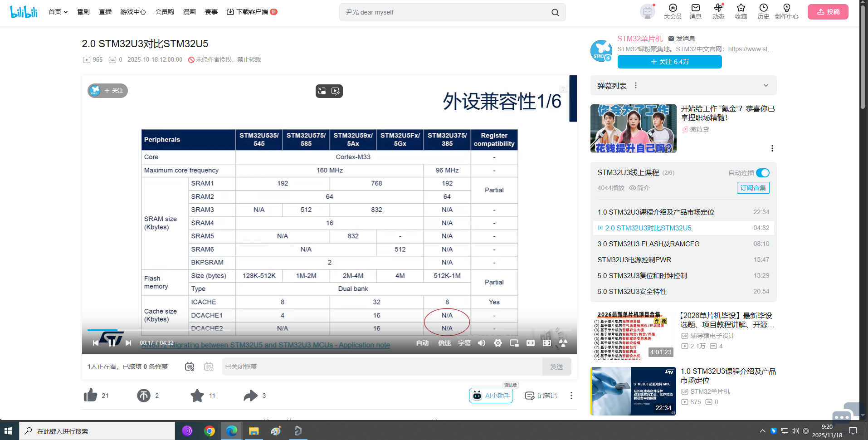Open 游戏中心 in top navigation
Viewport: 868px width, 440px height.
(x=133, y=12)
